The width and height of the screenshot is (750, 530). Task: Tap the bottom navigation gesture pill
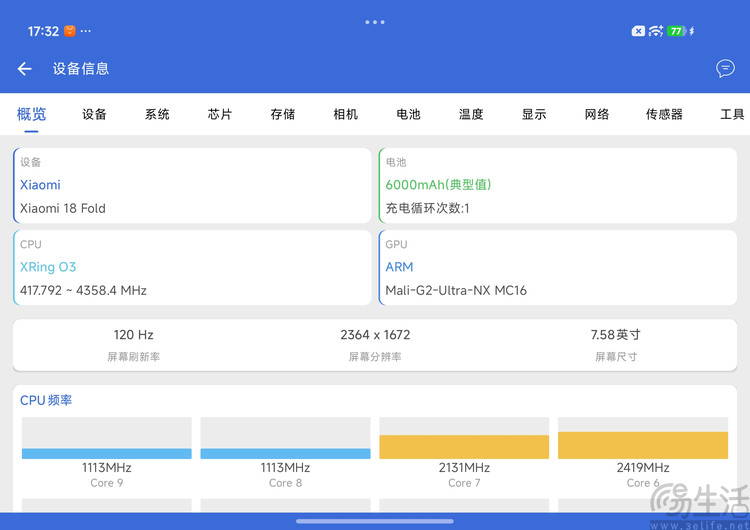tap(375, 521)
